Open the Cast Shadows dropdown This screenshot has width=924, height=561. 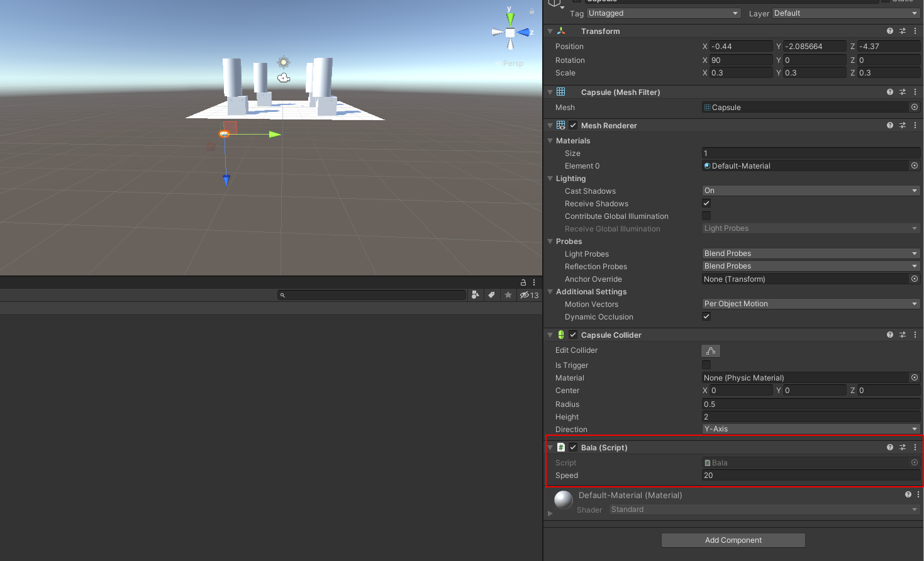click(x=810, y=191)
